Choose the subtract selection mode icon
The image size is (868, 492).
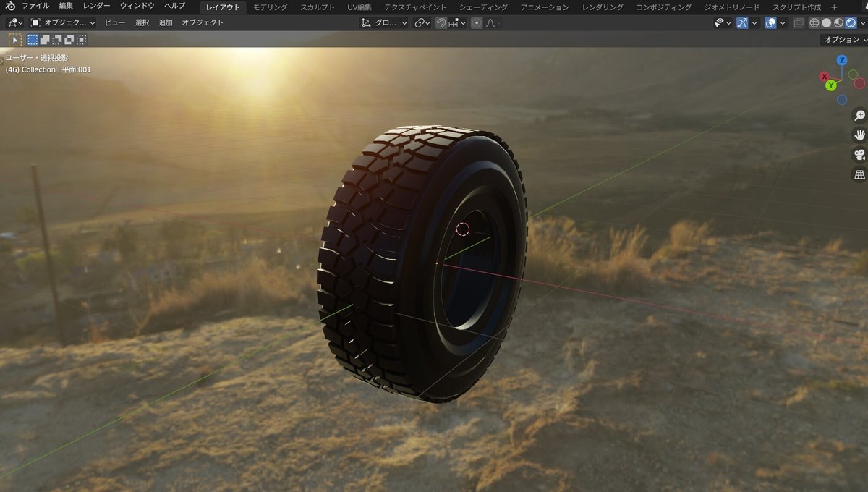57,40
